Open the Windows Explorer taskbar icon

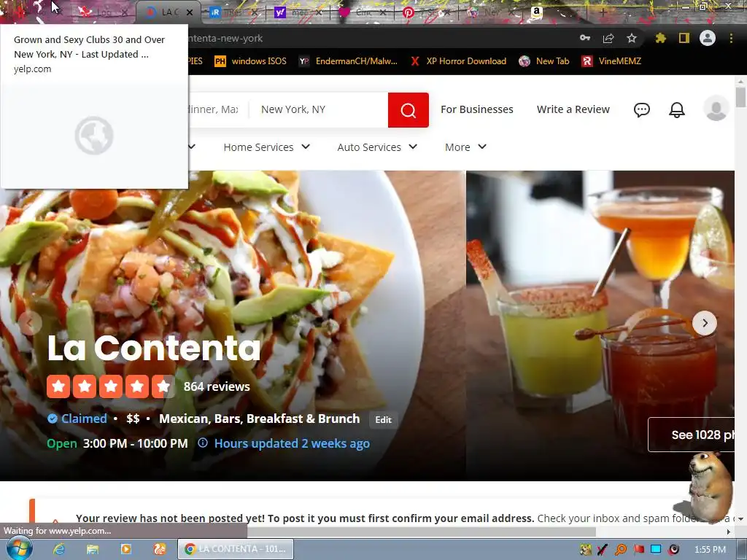(93, 549)
